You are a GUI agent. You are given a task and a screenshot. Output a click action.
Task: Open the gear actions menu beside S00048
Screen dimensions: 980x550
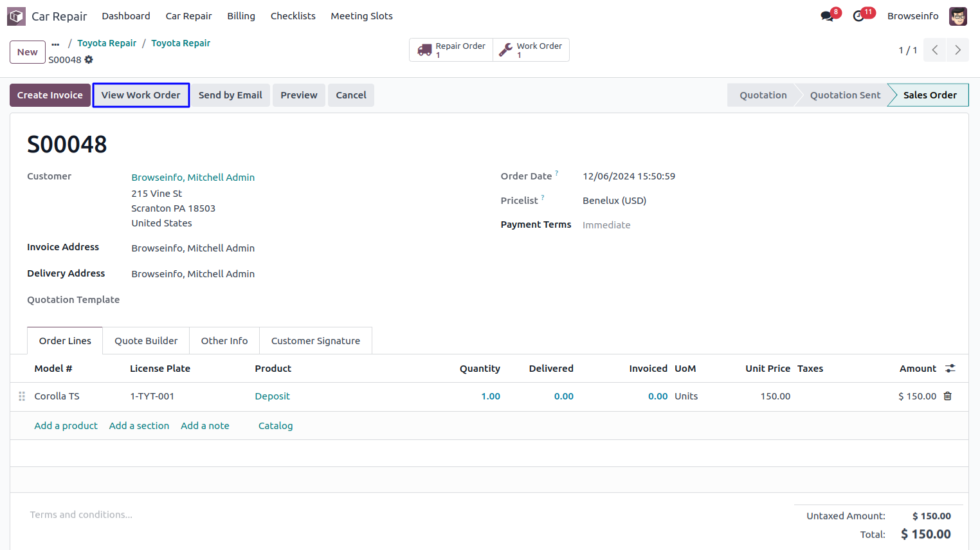click(89, 60)
